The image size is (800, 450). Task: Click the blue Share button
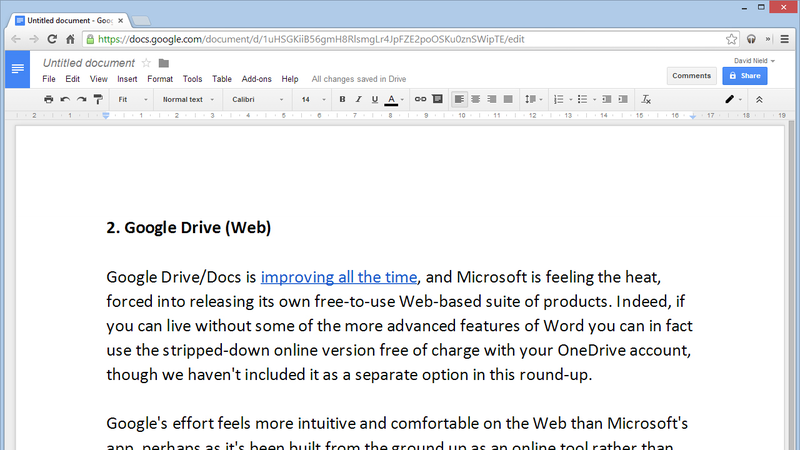[x=745, y=76]
